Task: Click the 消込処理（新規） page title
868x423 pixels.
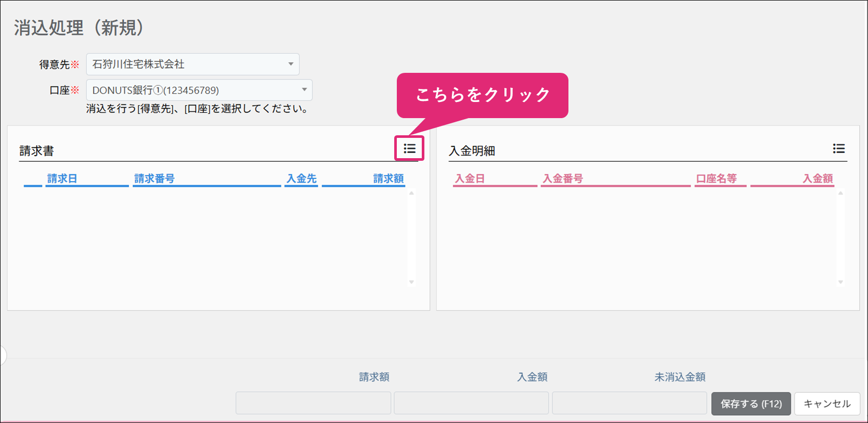Action: (x=79, y=28)
